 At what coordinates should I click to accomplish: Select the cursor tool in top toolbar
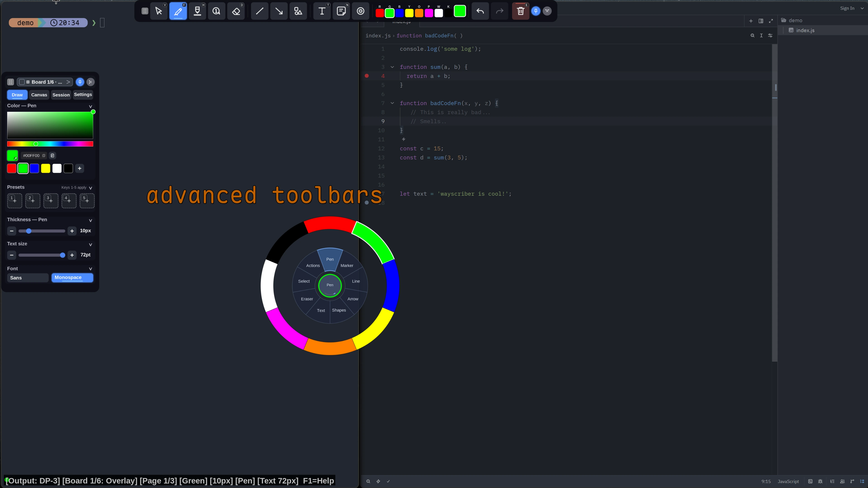(159, 11)
